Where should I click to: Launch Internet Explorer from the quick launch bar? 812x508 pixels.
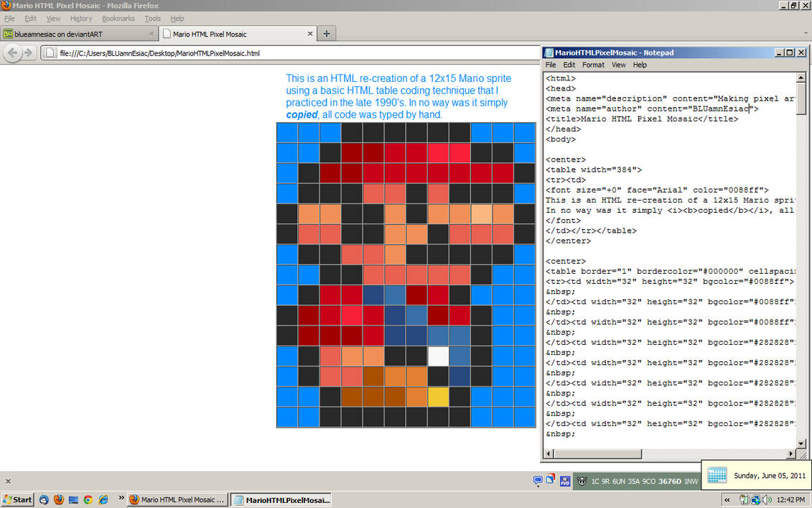[x=103, y=499]
